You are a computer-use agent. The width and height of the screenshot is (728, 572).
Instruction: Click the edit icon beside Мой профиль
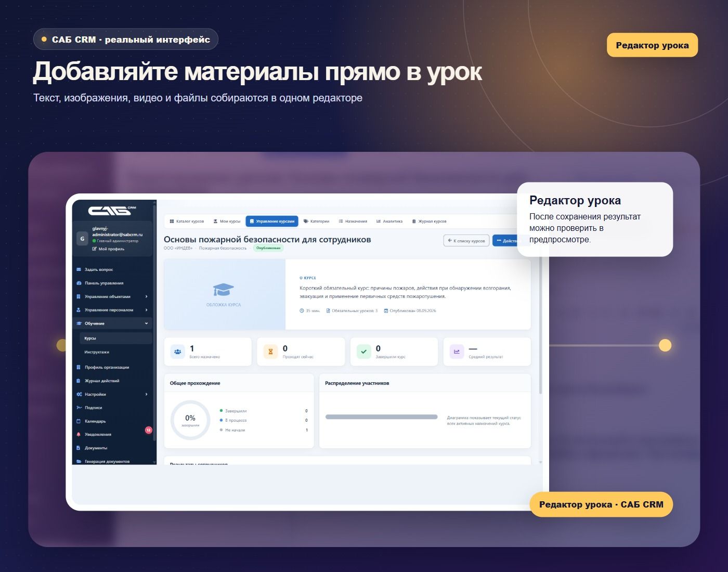(95, 249)
